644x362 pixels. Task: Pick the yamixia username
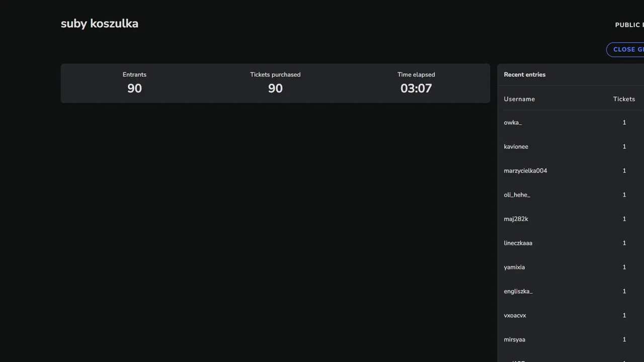click(x=514, y=267)
